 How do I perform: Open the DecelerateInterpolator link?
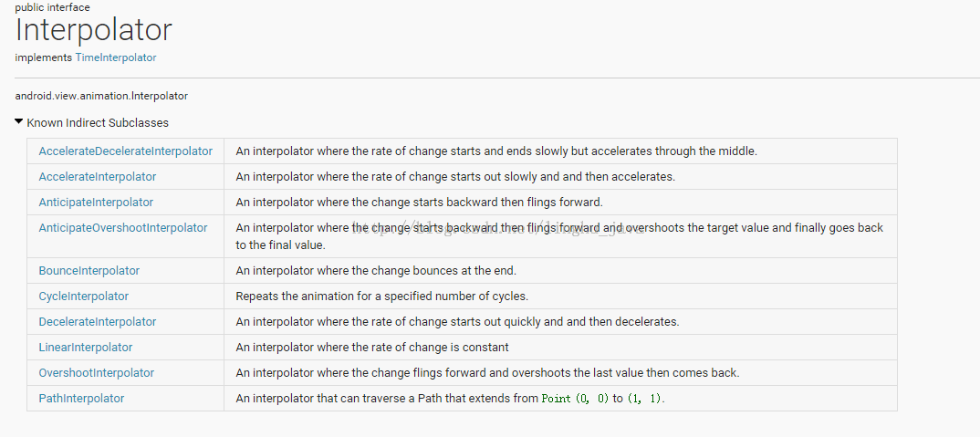pos(97,322)
